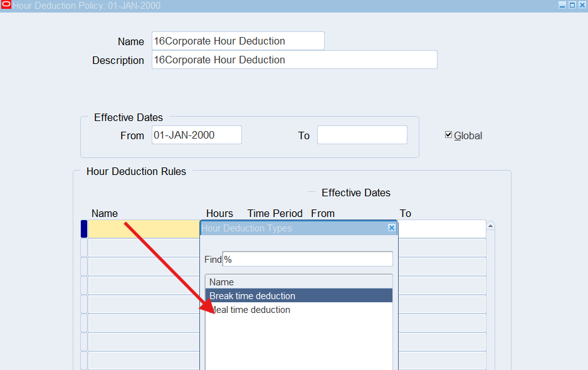588x370 pixels.
Task: Uncheck the Global checkbox
Action: click(448, 135)
